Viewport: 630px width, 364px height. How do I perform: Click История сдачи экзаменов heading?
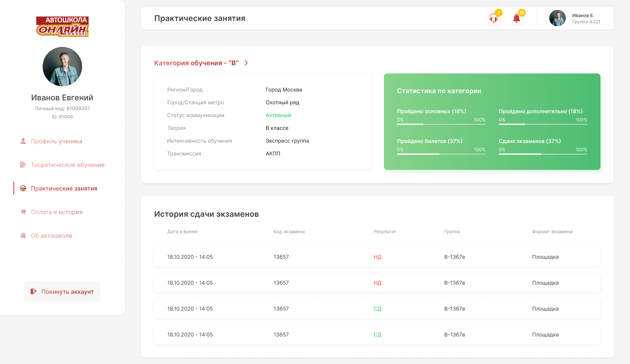click(x=206, y=214)
